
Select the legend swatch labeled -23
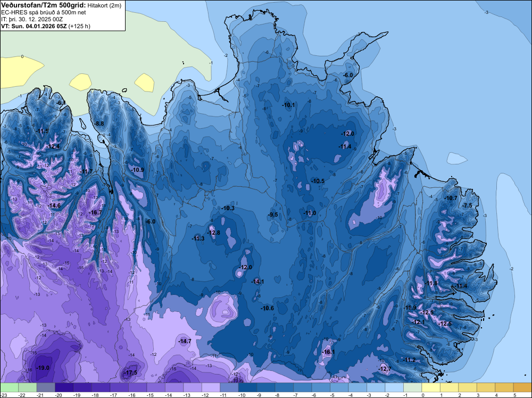pyautogui.click(x=9, y=387)
